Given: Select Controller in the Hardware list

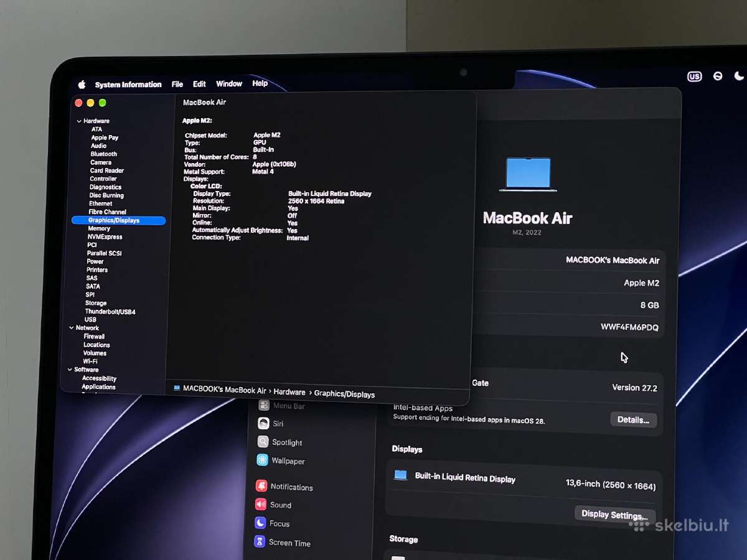Looking at the screenshot, I should 103,179.
